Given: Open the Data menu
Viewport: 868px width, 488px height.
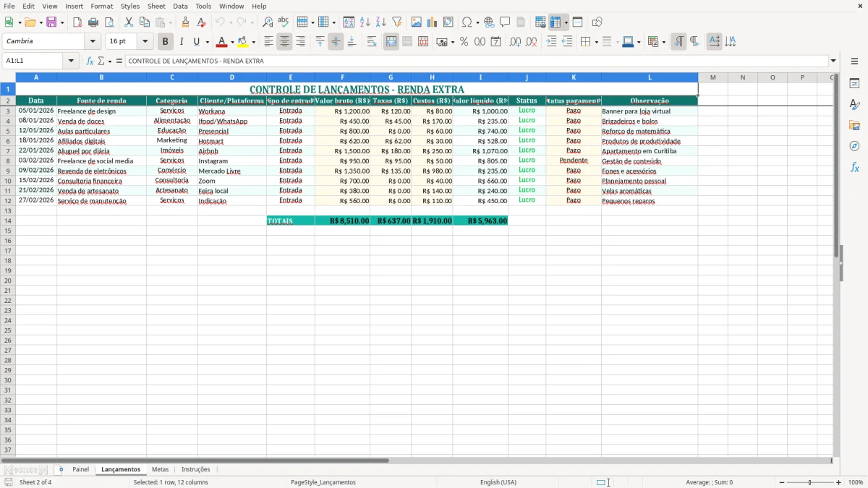Looking at the screenshot, I should coord(180,6).
